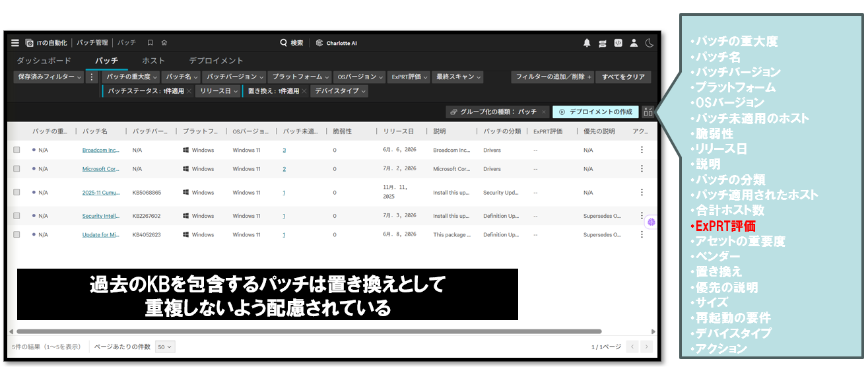Open OSバージョン filter dropdown

(x=359, y=77)
